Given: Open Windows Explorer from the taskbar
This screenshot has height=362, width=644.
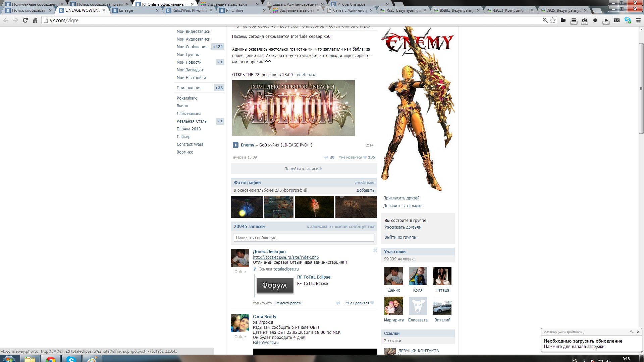Looking at the screenshot, I should pyautogui.click(x=30, y=359).
